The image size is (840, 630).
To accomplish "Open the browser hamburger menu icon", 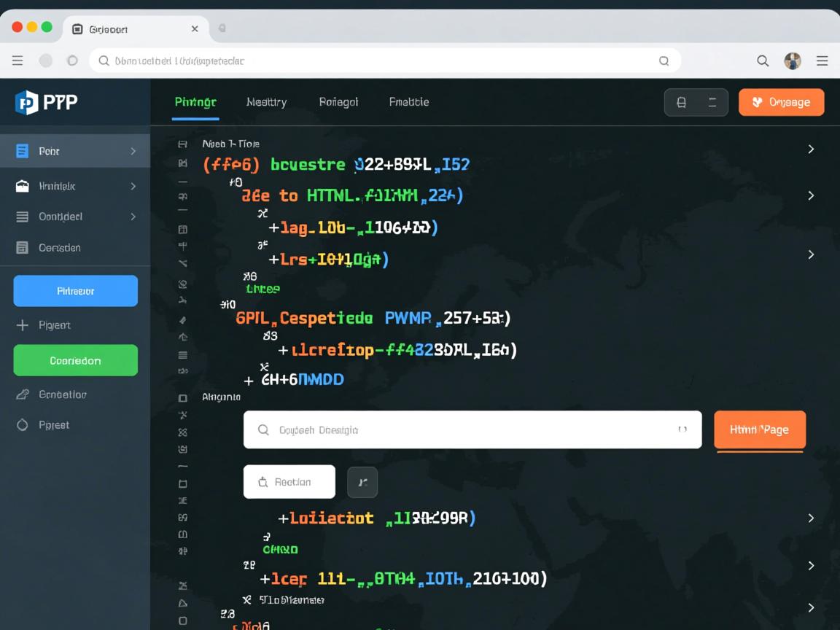I will click(x=822, y=61).
